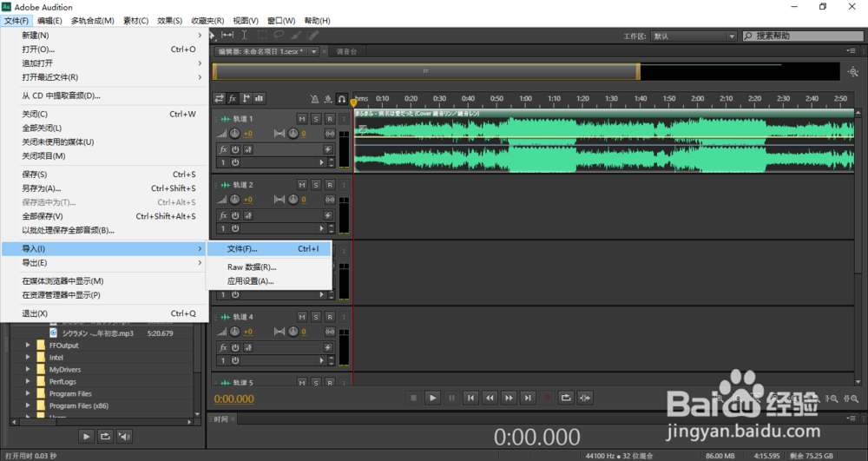Toggle Track 1 sum-to-mono button
The height and width of the screenshot is (461, 868).
330,134
